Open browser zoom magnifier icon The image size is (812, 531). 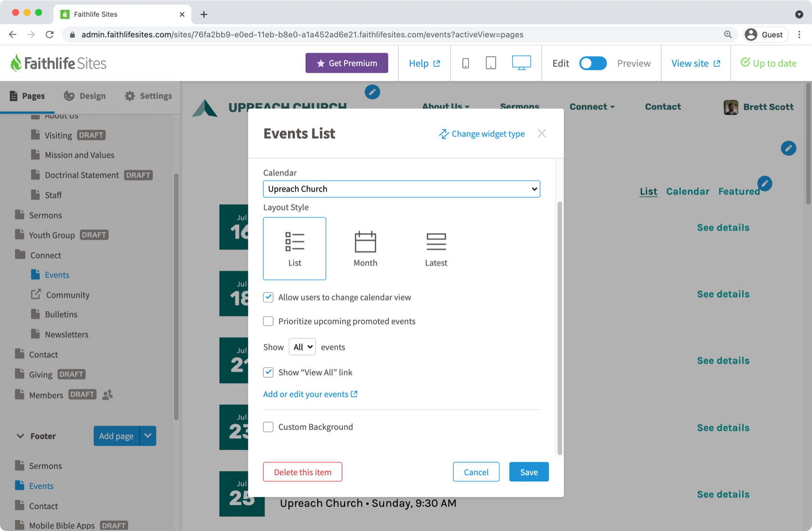click(728, 34)
